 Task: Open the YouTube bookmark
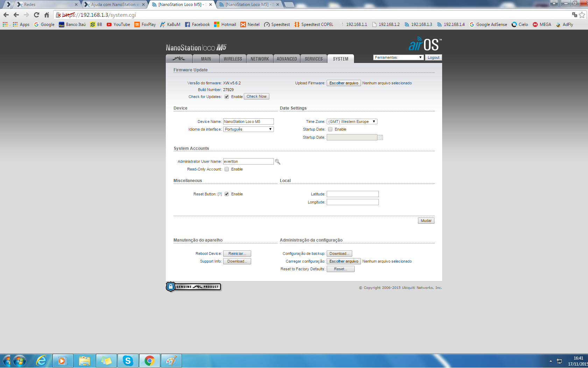(118, 25)
